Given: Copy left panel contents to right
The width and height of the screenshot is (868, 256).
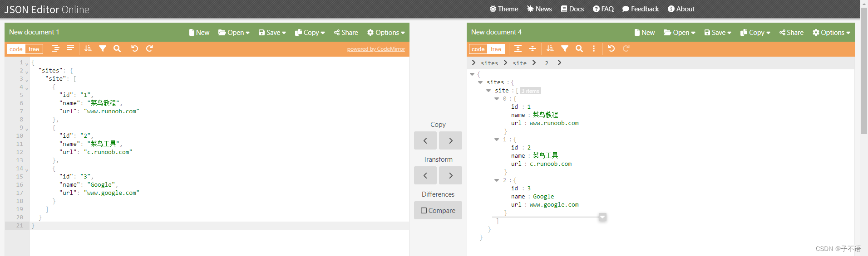Looking at the screenshot, I should click(451, 140).
